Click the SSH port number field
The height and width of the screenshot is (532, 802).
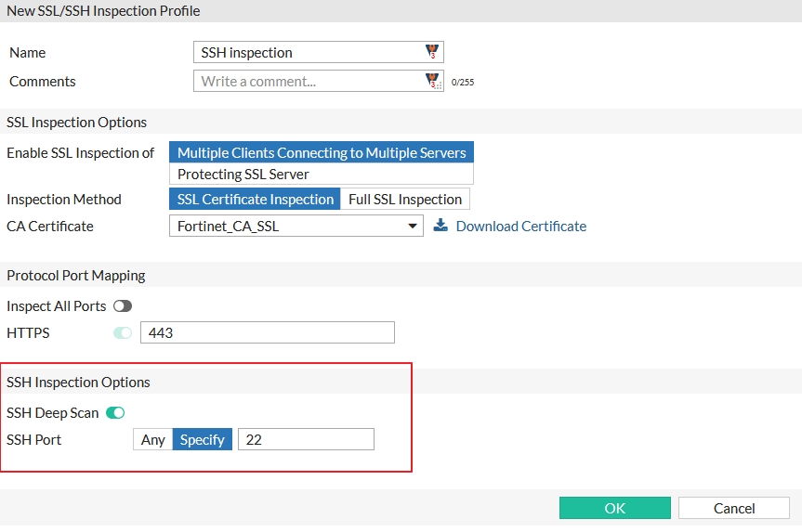pyautogui.click(x=306, y=439)
